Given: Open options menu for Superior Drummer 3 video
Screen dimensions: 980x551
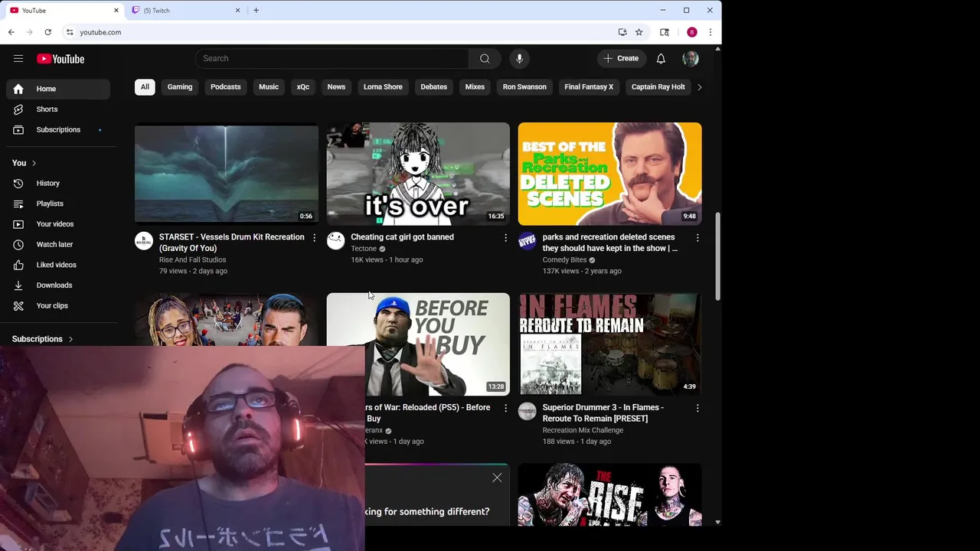Looking at the screenshot, I should [697, 409].
